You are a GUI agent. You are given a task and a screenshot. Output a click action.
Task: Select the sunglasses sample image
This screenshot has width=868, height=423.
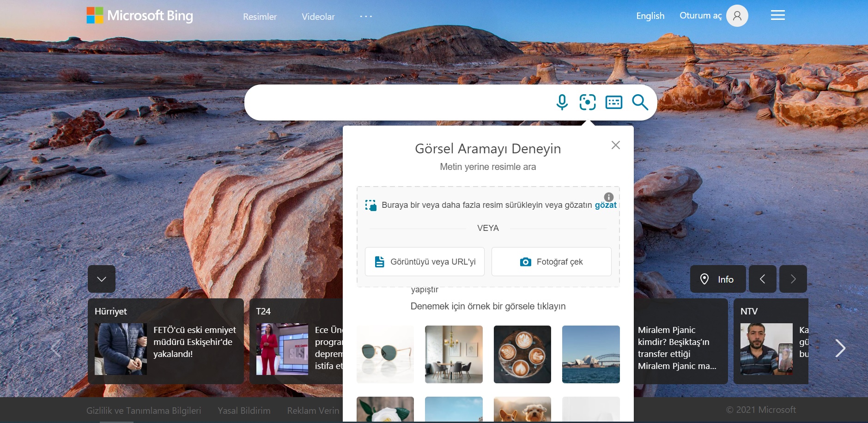pyautogui.click(x=385, y=354)
